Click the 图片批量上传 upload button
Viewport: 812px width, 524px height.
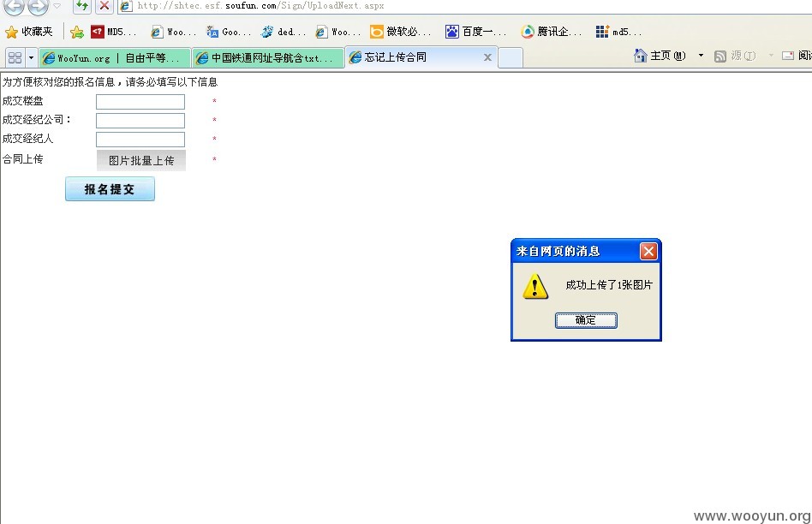[x=141, y=160]
